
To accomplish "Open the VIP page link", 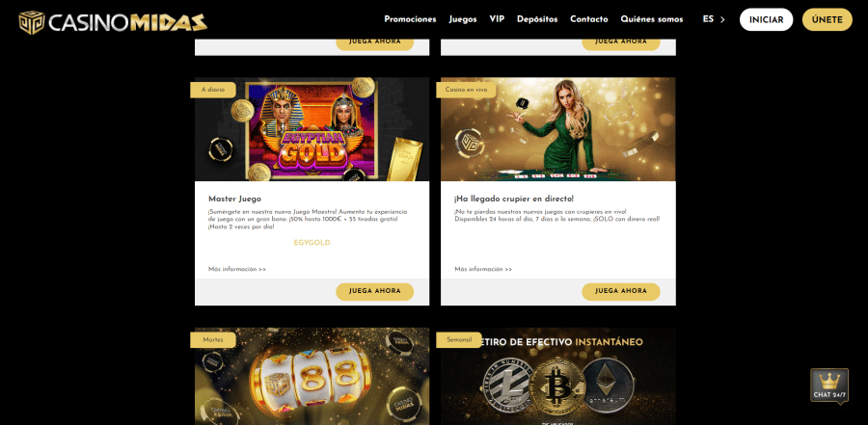I will pyautogui.click(x=497, y=19).
